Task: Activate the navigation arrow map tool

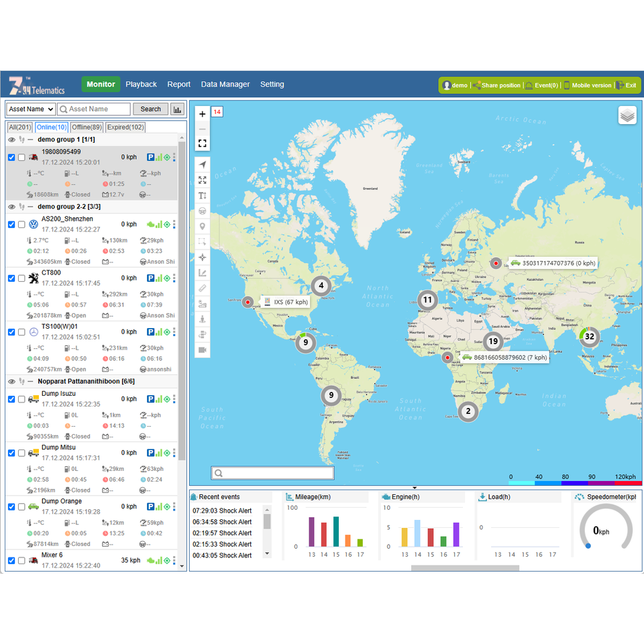Action: coord(202,165)
